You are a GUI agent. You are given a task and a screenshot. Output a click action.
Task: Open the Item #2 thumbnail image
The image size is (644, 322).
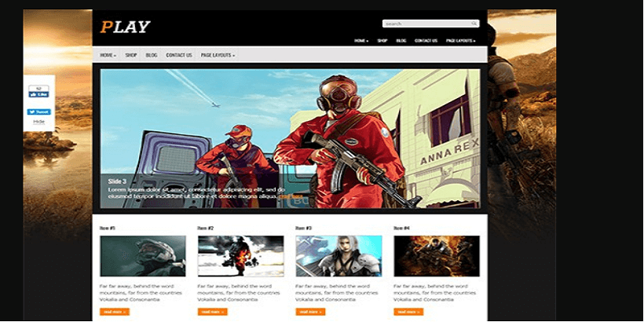pos(240,256)
